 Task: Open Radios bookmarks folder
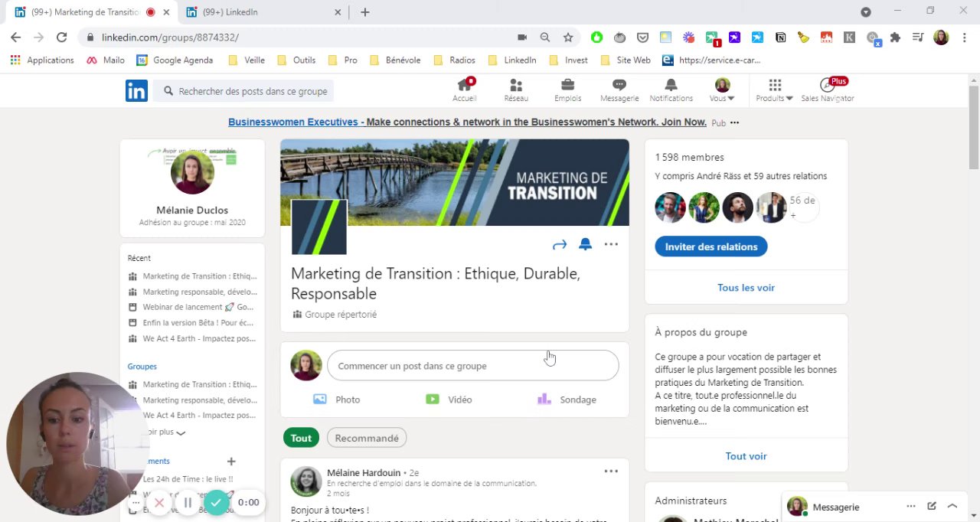click(x=454, y=60)
